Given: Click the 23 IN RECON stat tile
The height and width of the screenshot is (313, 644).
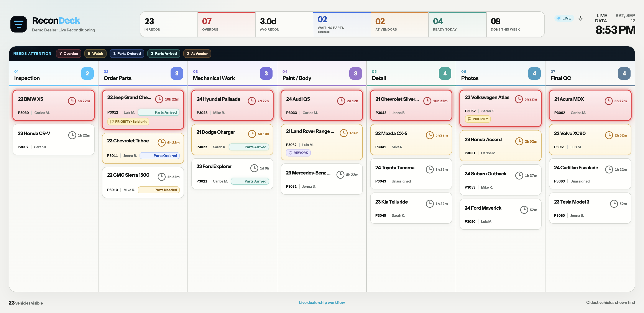Looking at the screenshot, I should 169,24.
